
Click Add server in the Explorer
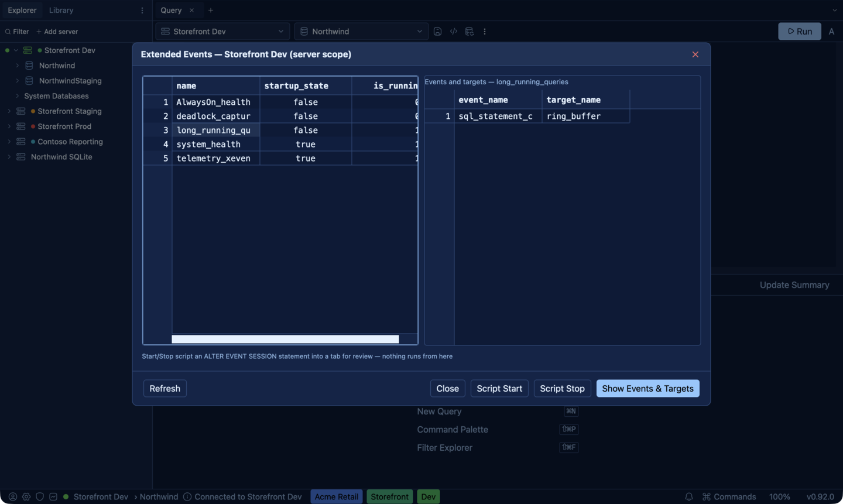click(x=57, y=32)
